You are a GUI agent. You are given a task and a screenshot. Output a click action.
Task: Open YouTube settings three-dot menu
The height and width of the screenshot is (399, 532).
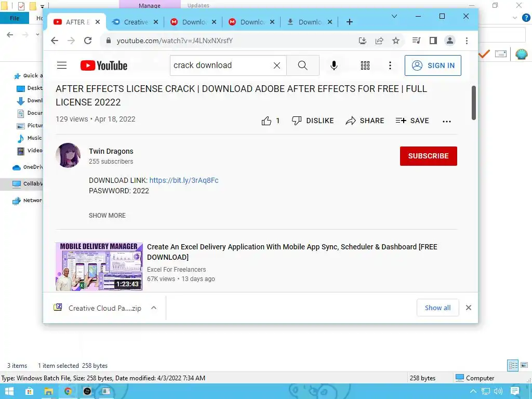tap(390, 65)
